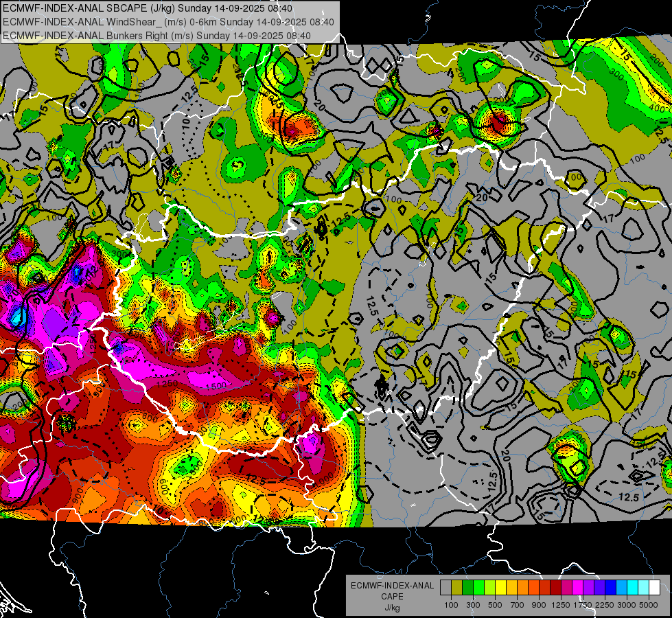Image resolution: width=672 pixels, height=618 pixels.
Task: Pick the pure blue legend swatch
Action: click(x=611, y=588)
